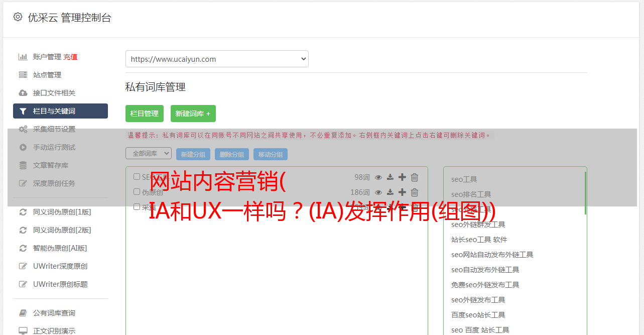Click the server icon for 站点管理
The width and height of the screenshot is (644, 335).
(23, 75)
